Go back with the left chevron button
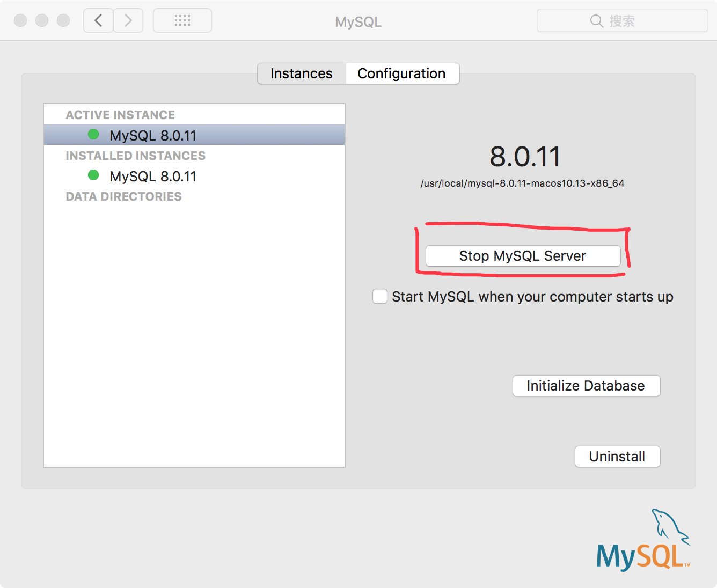Viewport: 717px width, 588px height. click(x=98, y=20)
